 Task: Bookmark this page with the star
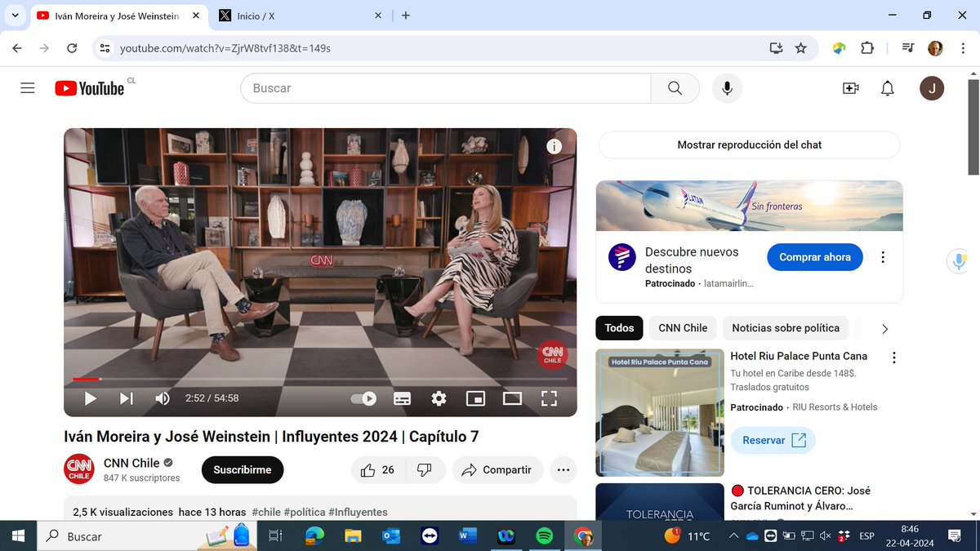point(800,48)
